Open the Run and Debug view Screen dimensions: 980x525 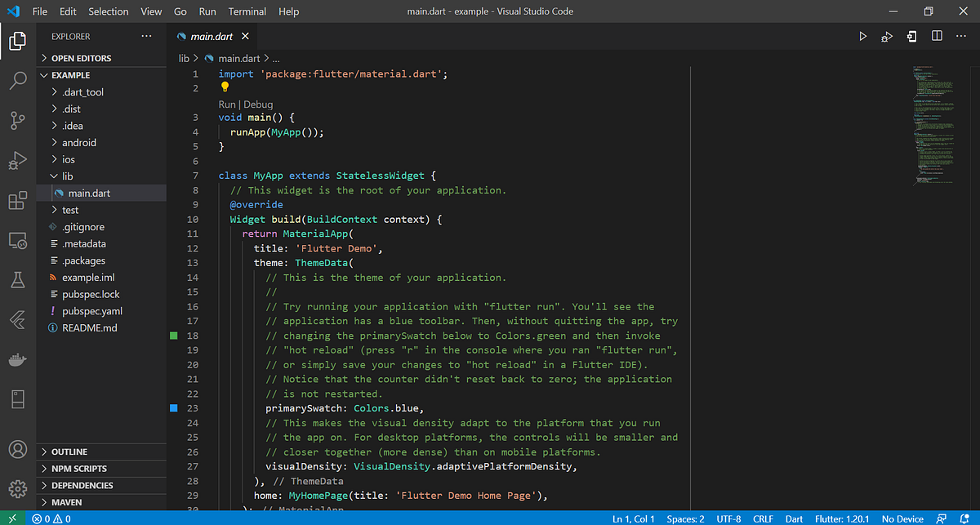(x=18, y=161)
